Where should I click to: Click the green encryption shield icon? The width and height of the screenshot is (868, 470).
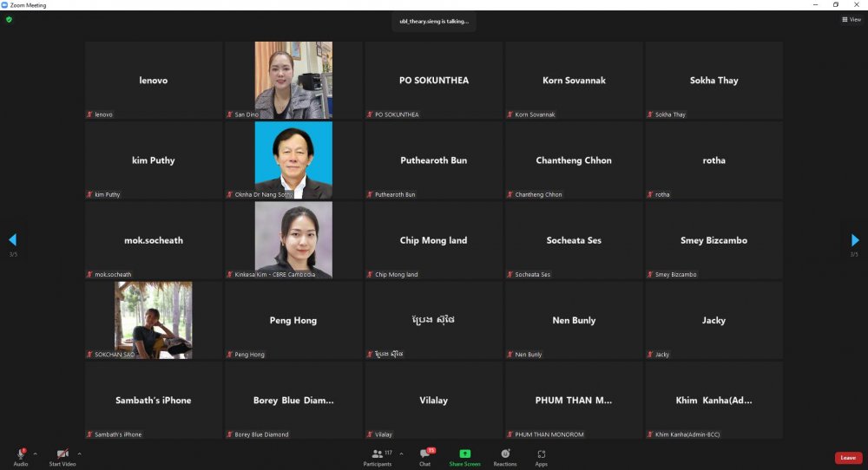tap(9, 20)
